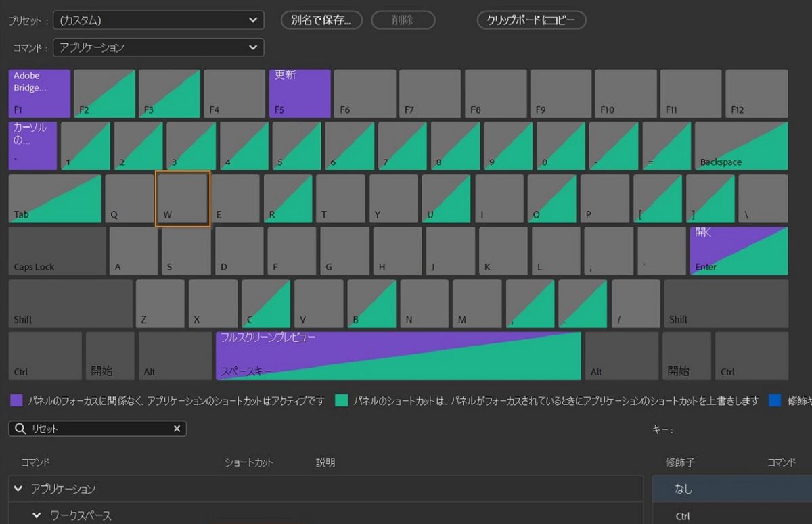Select the U key

447,198
